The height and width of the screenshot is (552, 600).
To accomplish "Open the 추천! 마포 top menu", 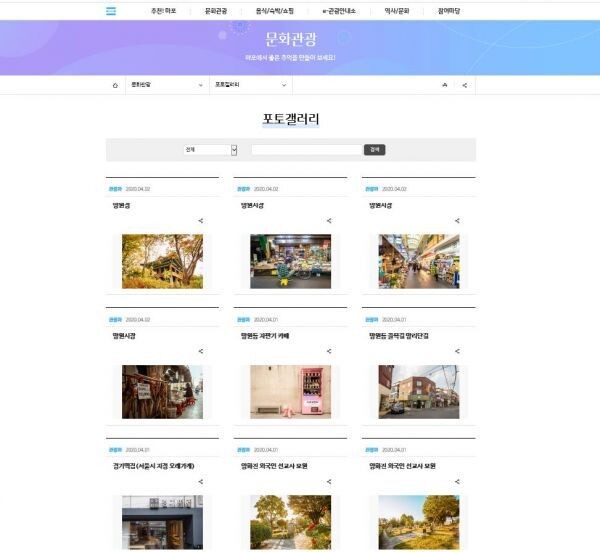I will pyautogui.click(x=163, y=11).
